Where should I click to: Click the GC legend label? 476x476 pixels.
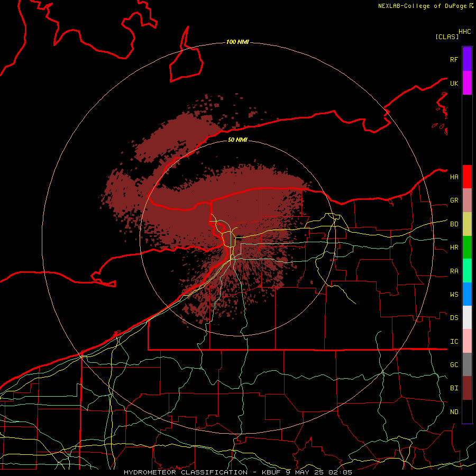click(454, 365)
